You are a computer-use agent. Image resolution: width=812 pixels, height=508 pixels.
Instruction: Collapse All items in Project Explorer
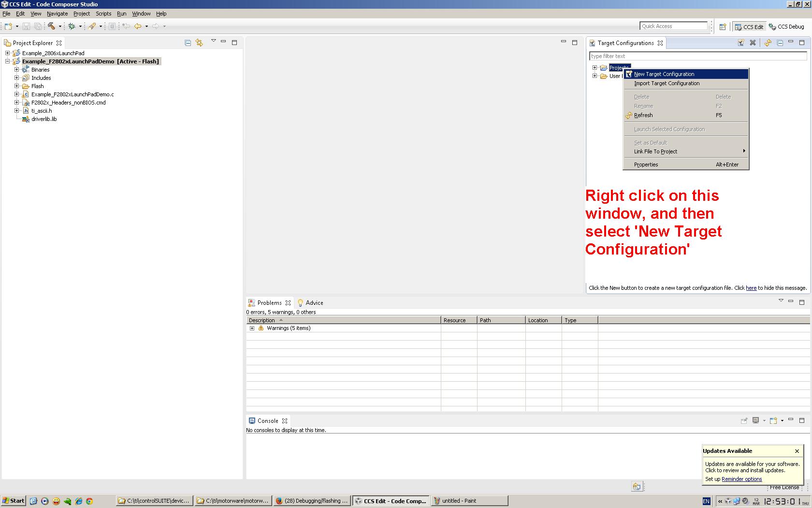pos(188,43)
